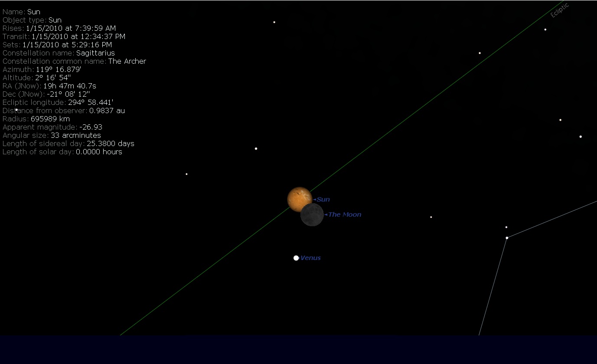Click 'The Moon' object label

(x=345, y=214)
